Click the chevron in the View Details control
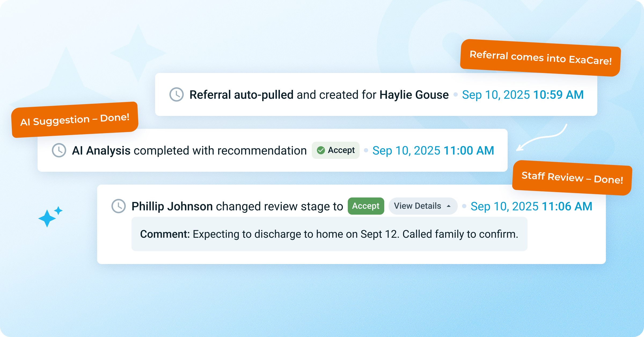This screenshot has height=337, width=644. 448,206
